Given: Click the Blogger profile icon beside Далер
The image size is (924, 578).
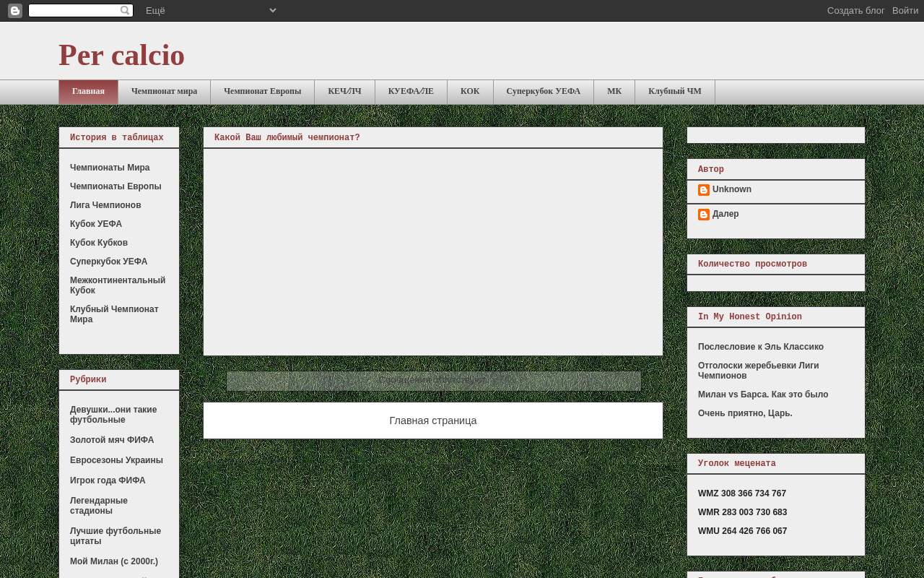Looking at the screenshot, I should 704,215.
